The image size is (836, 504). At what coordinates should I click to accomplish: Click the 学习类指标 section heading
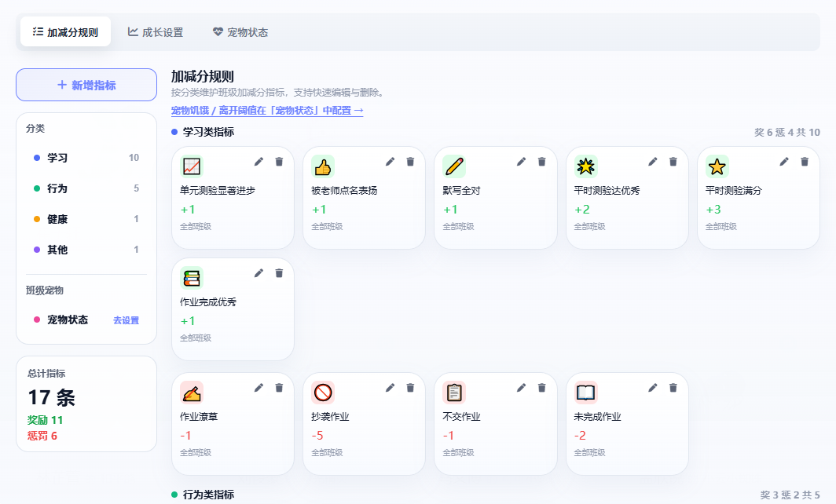point(208,132)
